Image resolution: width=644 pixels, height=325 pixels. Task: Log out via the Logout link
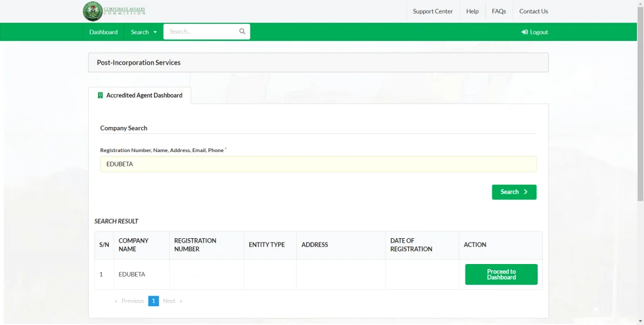coord(535,32)
